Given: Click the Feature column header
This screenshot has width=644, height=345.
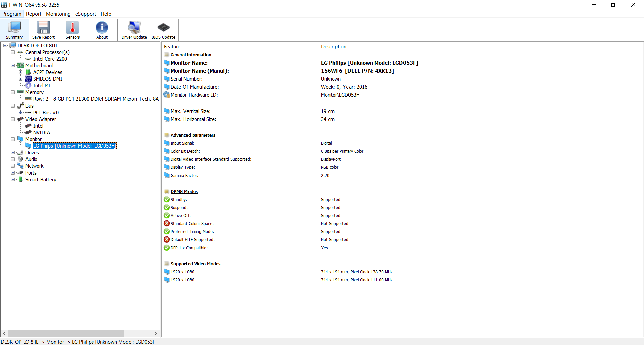Looking at the screenshot, I should point(240,47).
